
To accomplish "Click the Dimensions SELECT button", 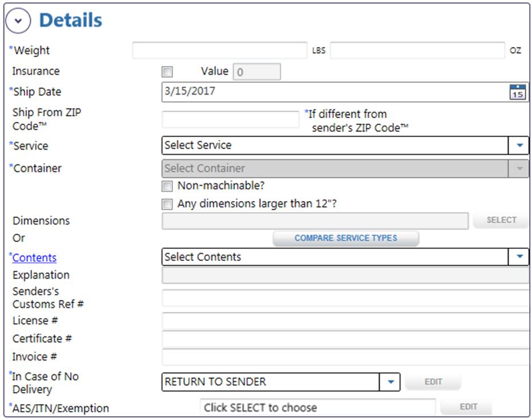I will tap(501, 220).
